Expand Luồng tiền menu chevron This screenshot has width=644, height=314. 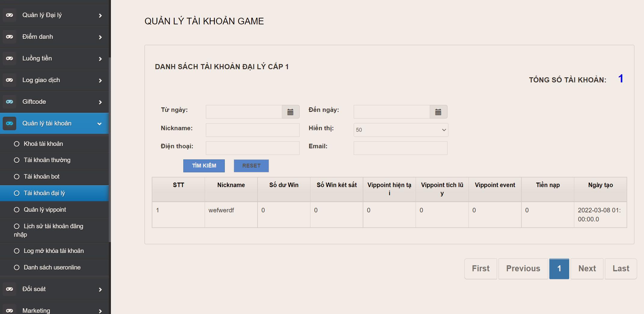point(100,59)
